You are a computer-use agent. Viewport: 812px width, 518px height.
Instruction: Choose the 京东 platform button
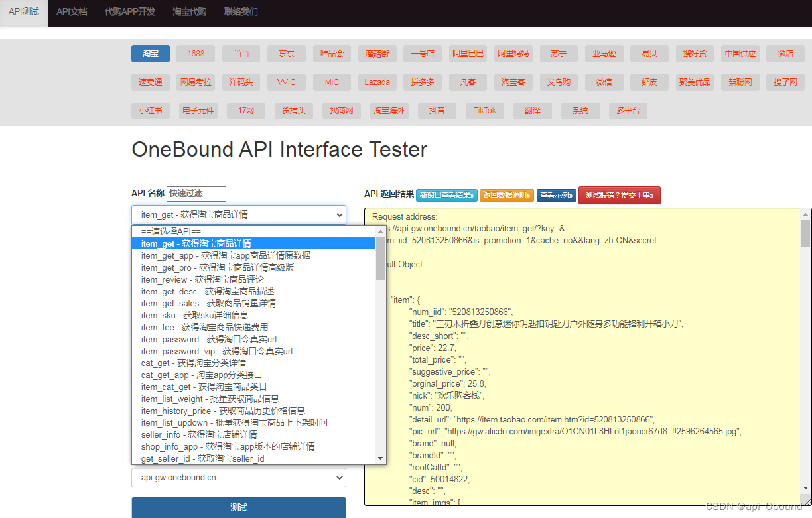pos(287,54)
